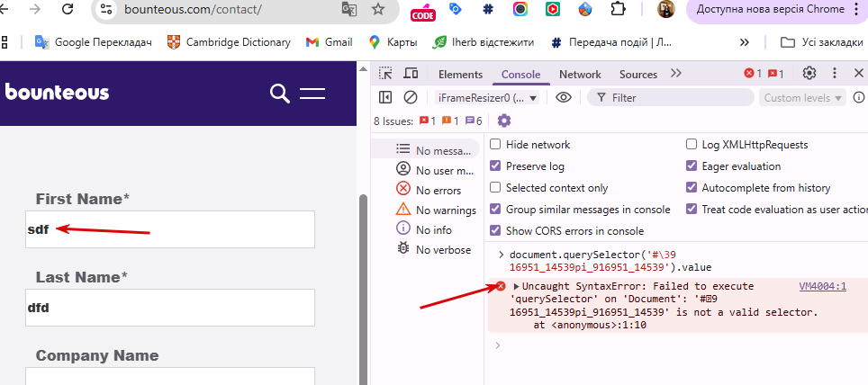Uncheck Group similar messages in console

pos(495,209)
